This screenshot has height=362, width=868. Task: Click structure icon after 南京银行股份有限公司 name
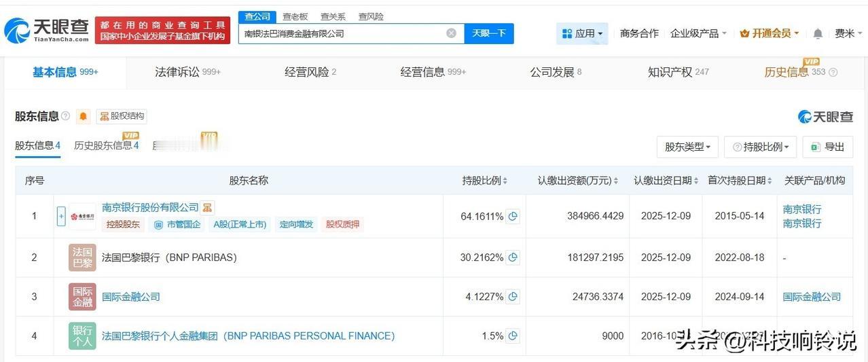pos(208,207)
